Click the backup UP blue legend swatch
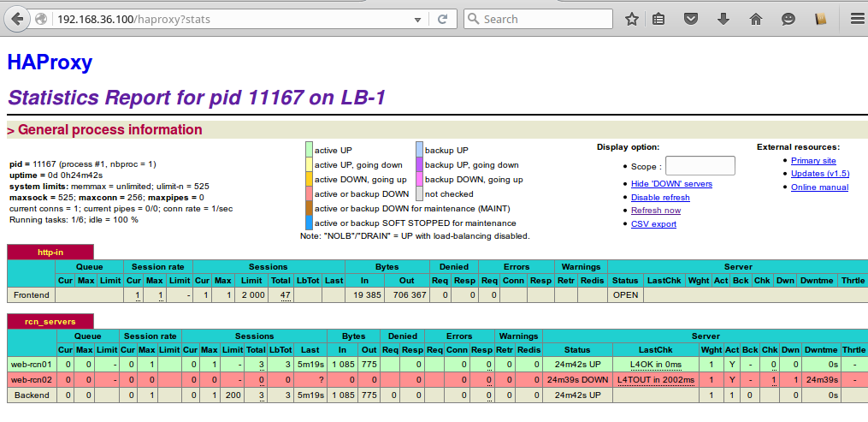Image resolution: width=868 pixels, height=422 pixels. [x=420, y=150]
